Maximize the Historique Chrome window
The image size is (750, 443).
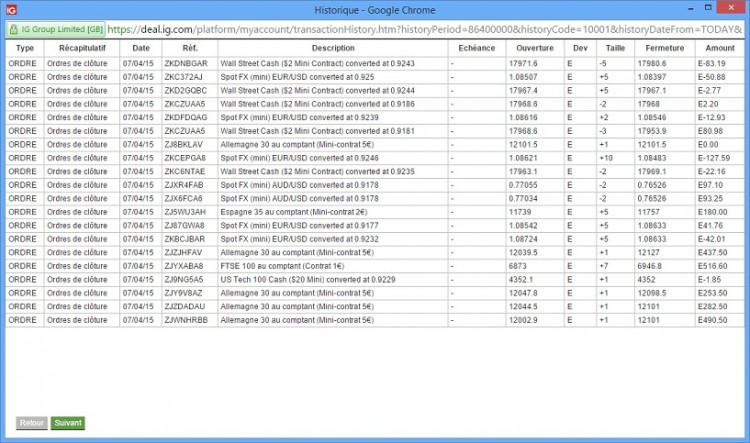click(x=708, y=8)
